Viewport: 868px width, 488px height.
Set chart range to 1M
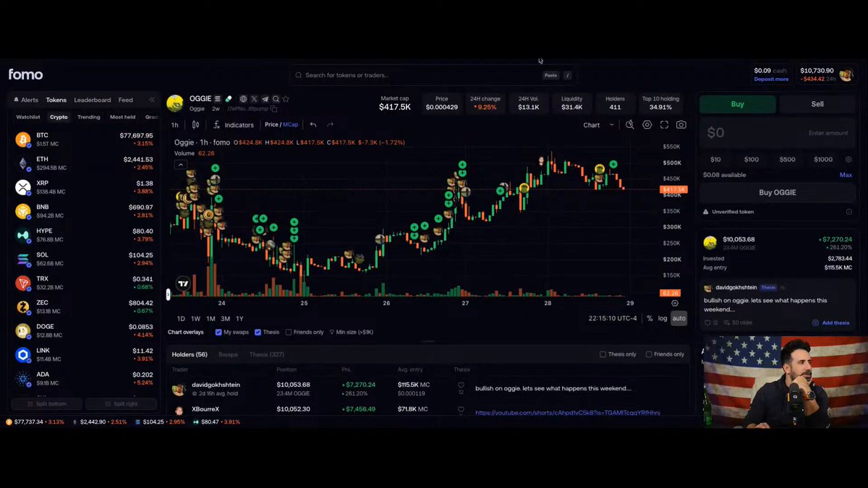tap(210, 319)
